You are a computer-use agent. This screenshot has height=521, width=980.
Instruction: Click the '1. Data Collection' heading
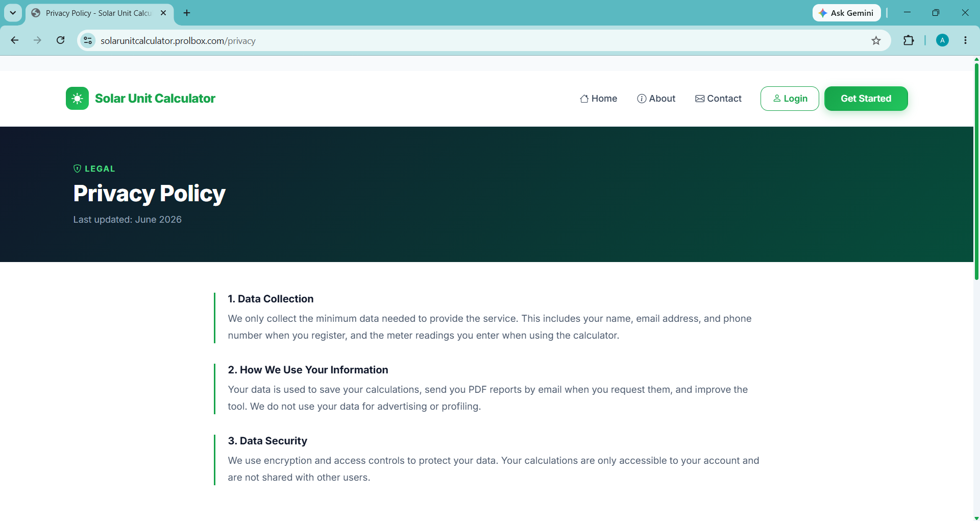271,299
